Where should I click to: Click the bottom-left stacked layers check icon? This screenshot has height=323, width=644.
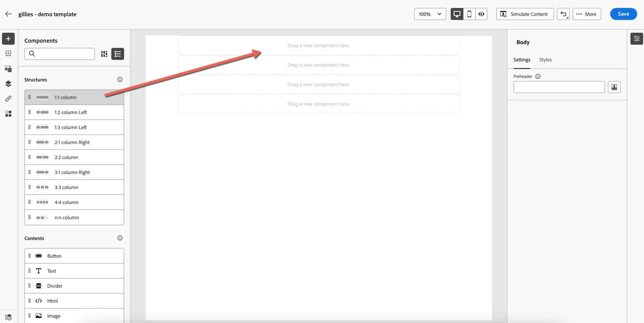tap(9, 317)
